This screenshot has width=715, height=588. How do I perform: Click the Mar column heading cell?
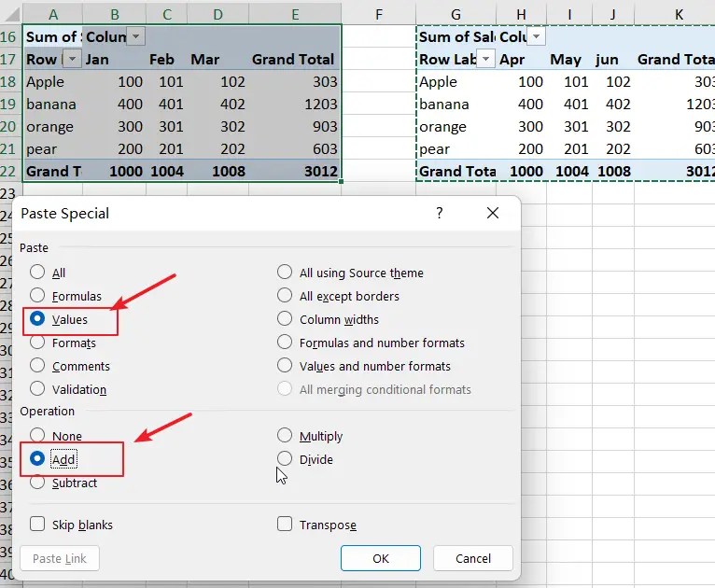[x=218, y=59]
